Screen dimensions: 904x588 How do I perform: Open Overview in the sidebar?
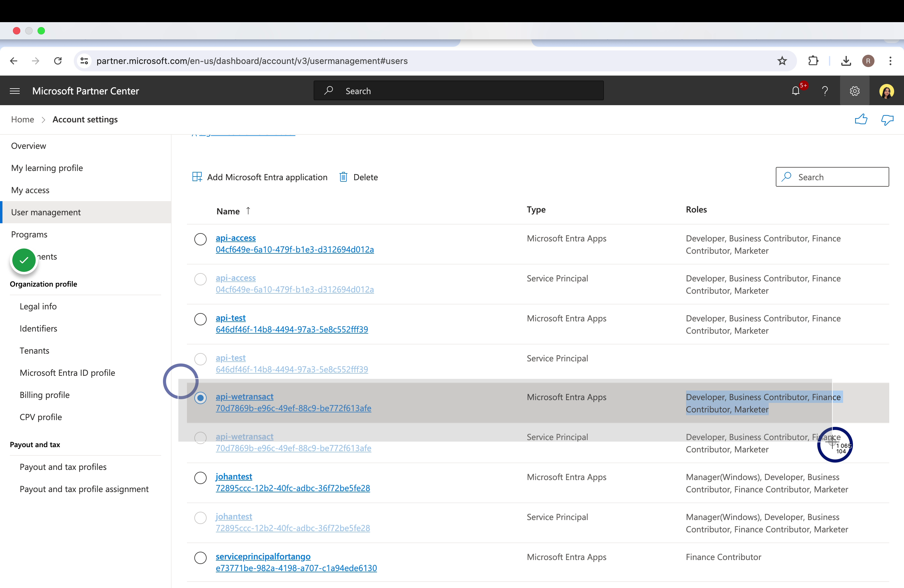pyautogui.click(x=29, y=146)
